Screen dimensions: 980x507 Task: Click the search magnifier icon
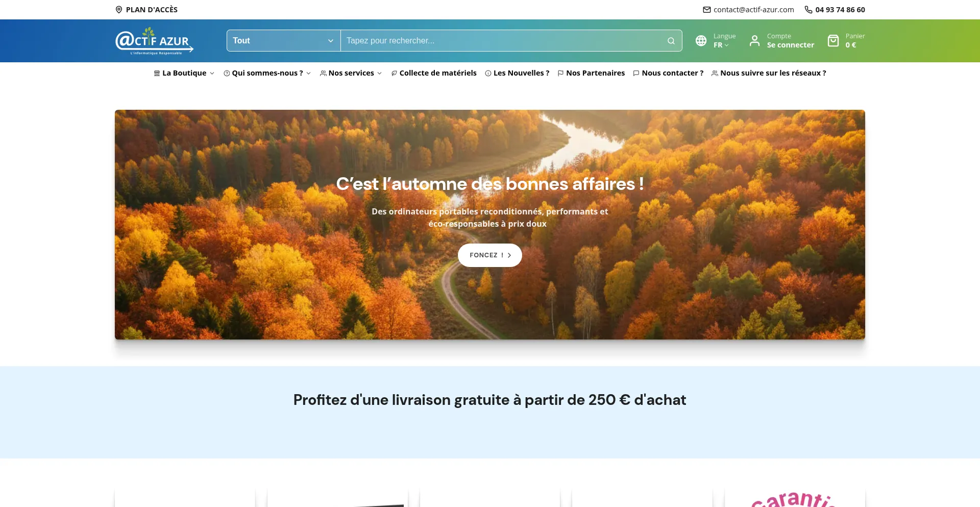[x=671, y=41]
